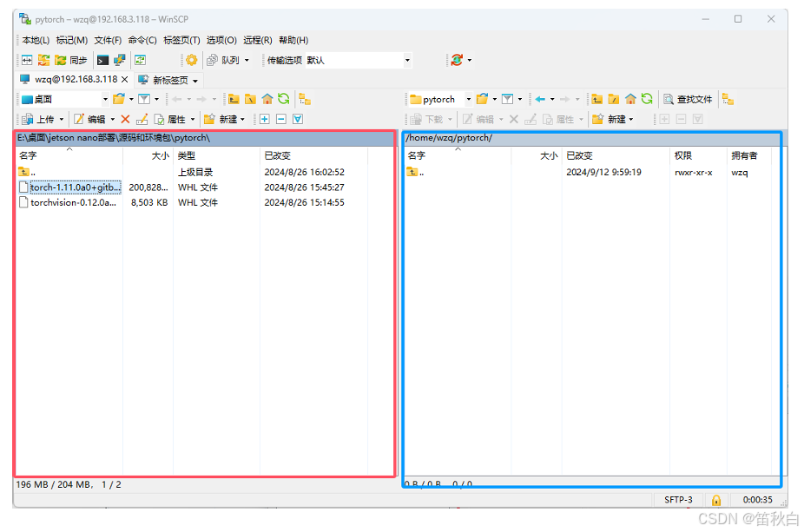
Task: Open the 帮助(H) menu
Action: (x=293, y=40)
